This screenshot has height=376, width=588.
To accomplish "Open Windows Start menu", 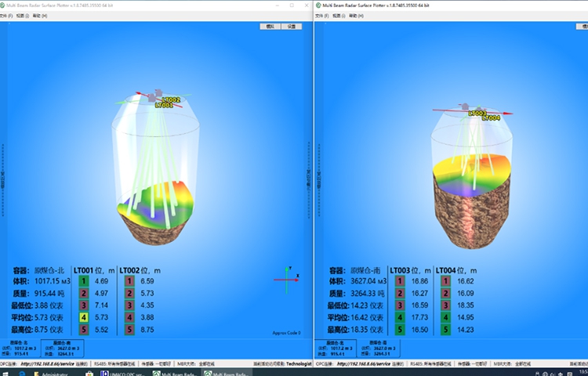I will tap(5, 372).
